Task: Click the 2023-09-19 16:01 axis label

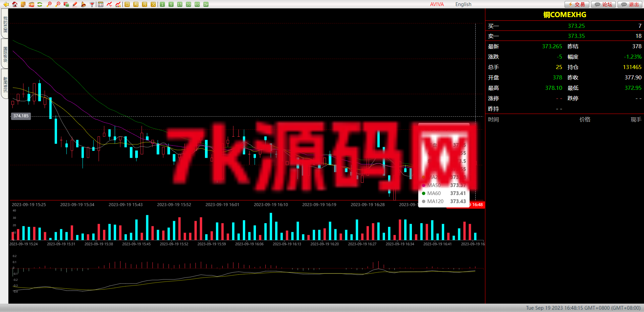Action: [222, 204]
